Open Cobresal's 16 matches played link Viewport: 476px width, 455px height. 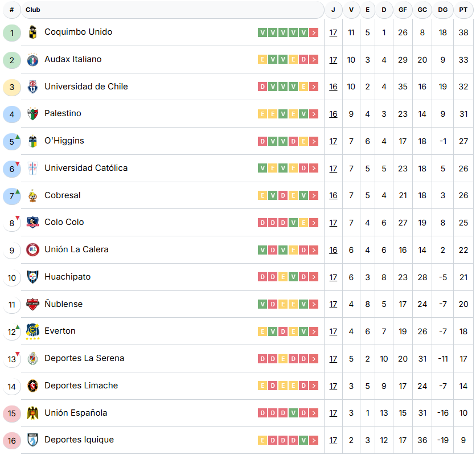point(333,195)
